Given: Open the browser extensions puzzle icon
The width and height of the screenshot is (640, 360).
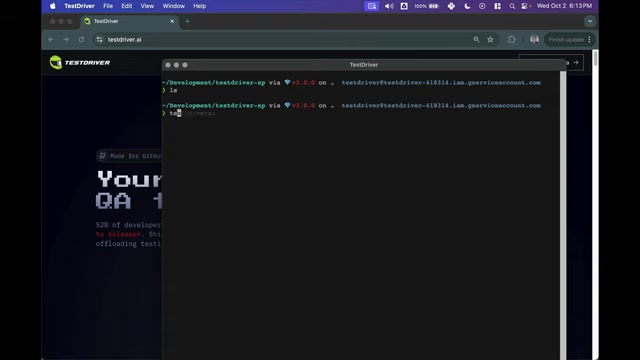Looking at the screenshot, I should click(511, 40).
